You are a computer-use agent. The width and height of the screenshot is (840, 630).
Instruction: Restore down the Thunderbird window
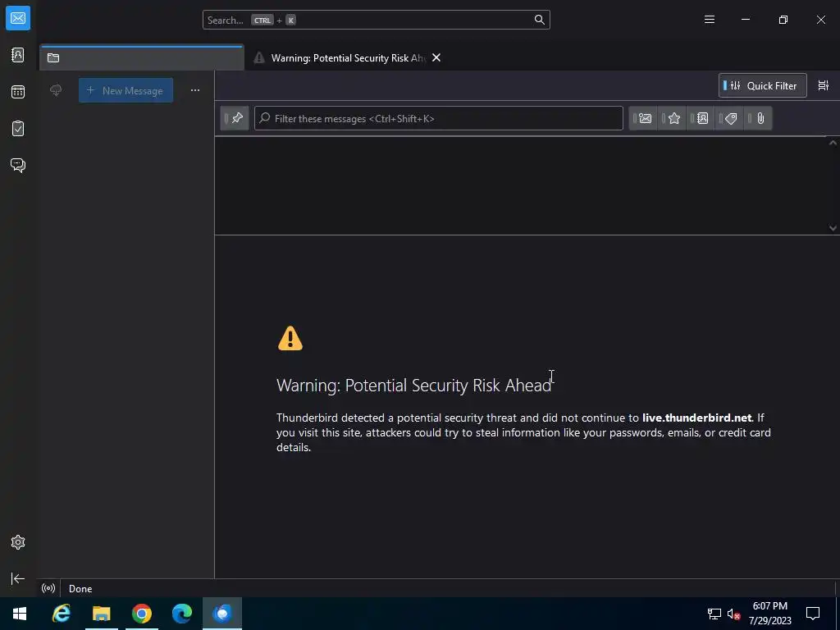tap(783, 20)
